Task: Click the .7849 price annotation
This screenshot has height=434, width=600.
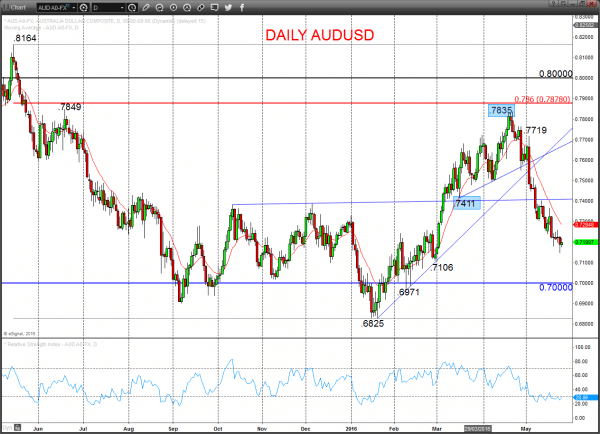Action: coord(70,107)
